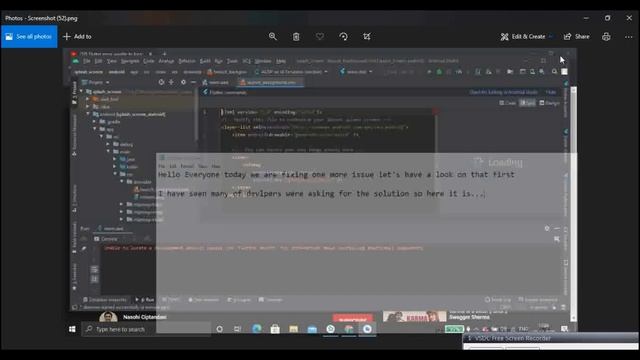Switch editor to Code view
This screenshot has height=360, width=640.
507,103
